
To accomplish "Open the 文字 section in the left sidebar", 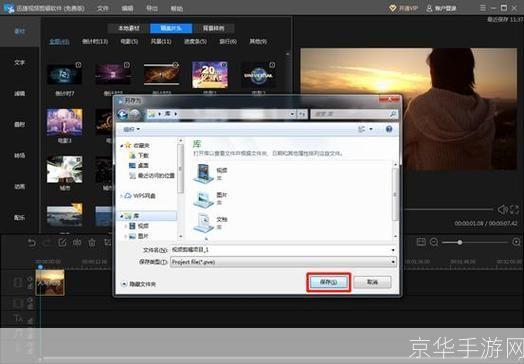I will tap(20, 63).
